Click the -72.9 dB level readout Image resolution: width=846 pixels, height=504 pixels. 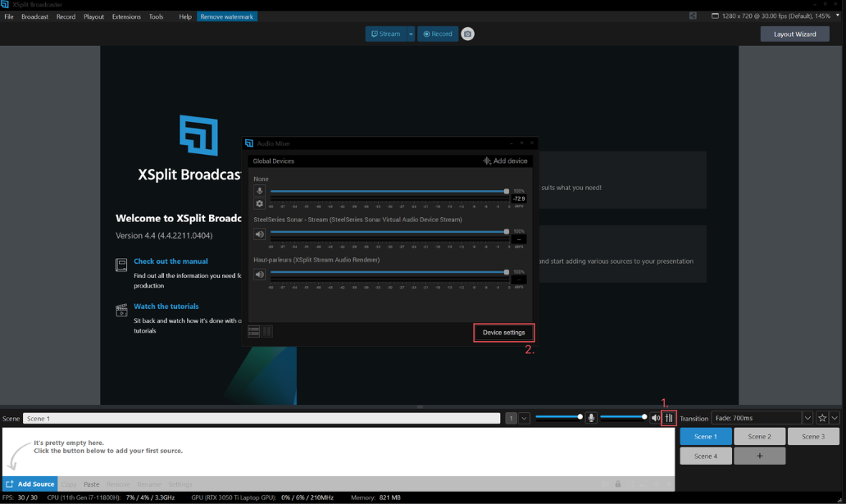[519, 198]
